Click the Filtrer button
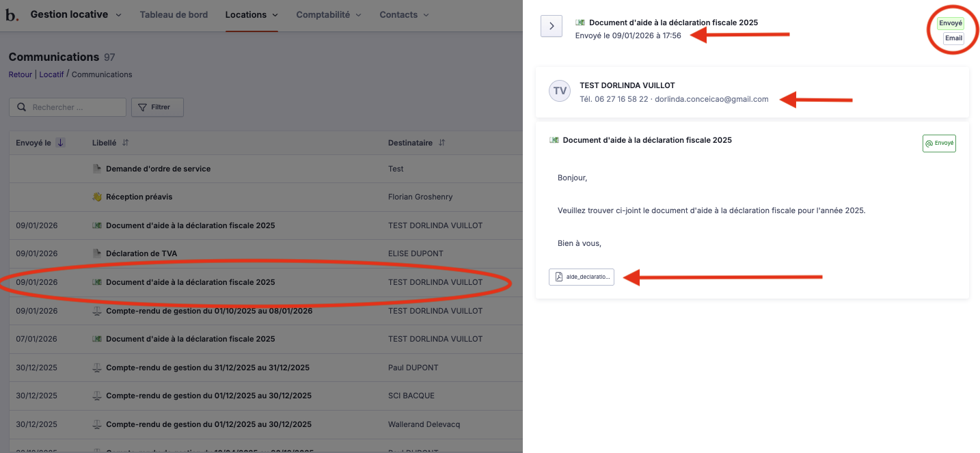Screen dimensions: 980x453 click(x=157, y=107)
